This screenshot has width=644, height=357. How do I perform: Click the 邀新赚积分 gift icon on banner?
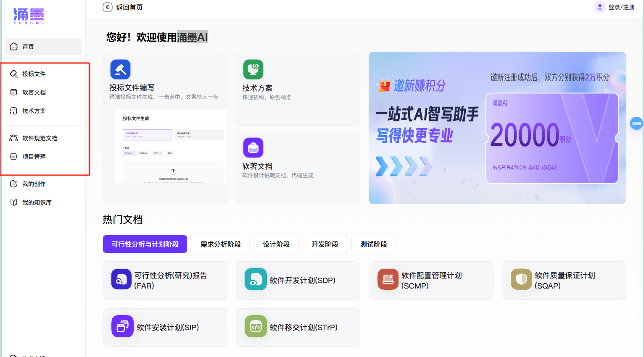383,86
